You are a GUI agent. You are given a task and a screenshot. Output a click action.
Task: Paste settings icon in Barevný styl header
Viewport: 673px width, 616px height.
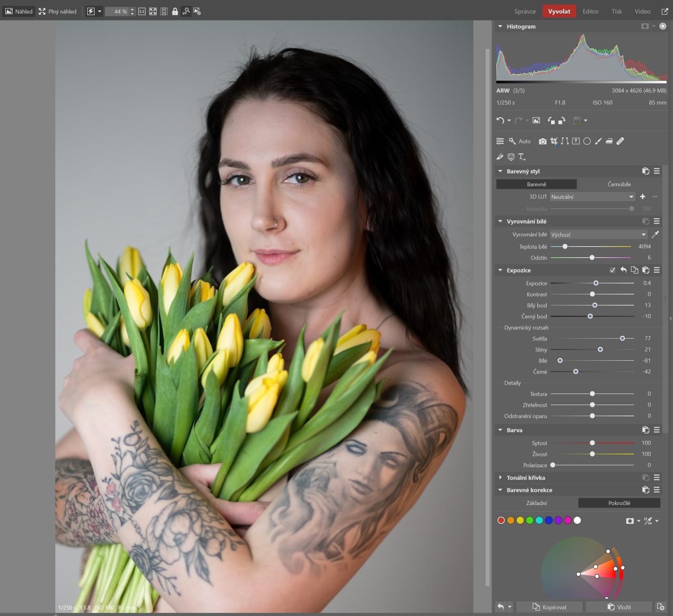coord(646,171)
